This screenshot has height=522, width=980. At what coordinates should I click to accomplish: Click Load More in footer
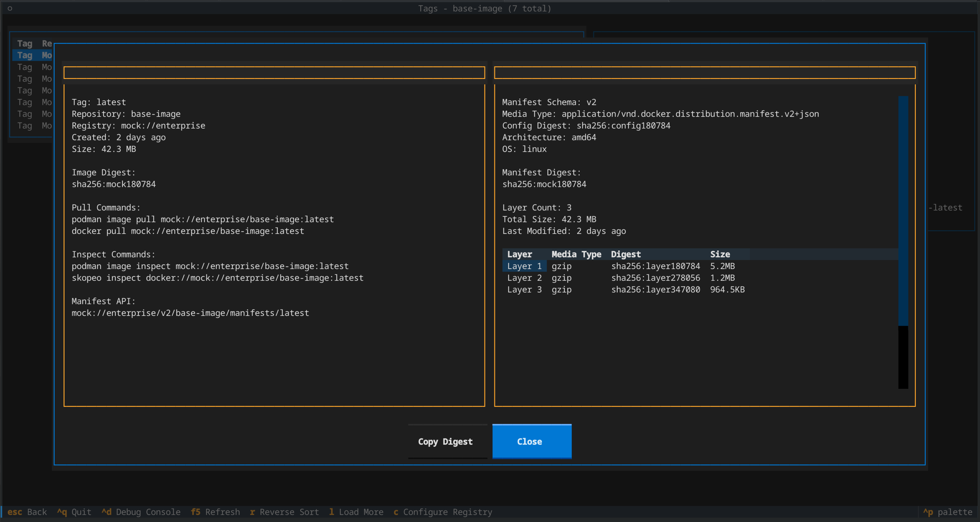(356, 512)
